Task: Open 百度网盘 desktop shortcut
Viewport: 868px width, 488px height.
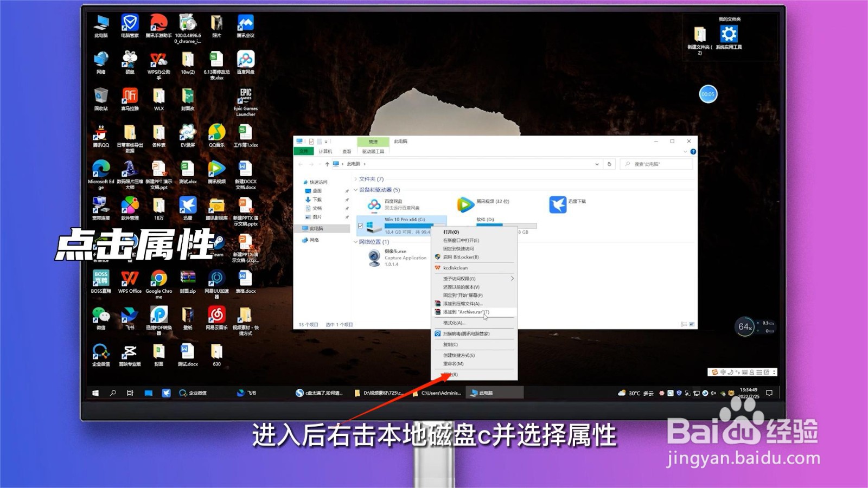Action: tap(246, 62)
